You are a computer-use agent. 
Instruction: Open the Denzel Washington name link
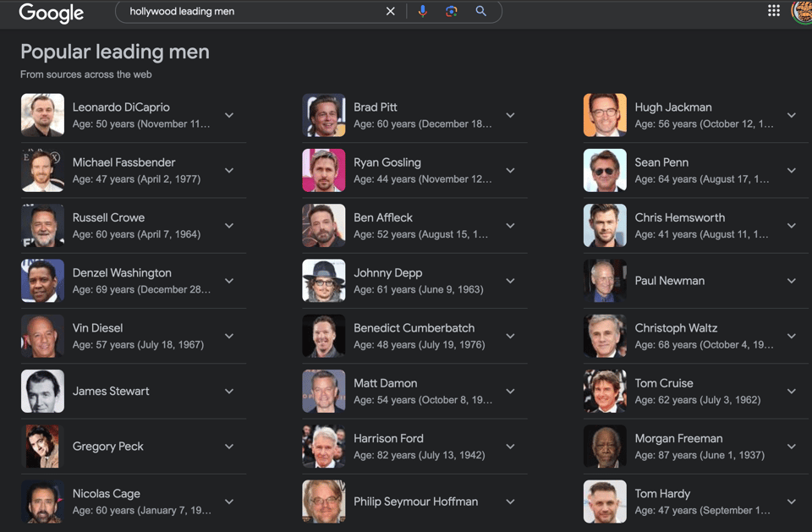pyautogui.click(x=122, y=273)
